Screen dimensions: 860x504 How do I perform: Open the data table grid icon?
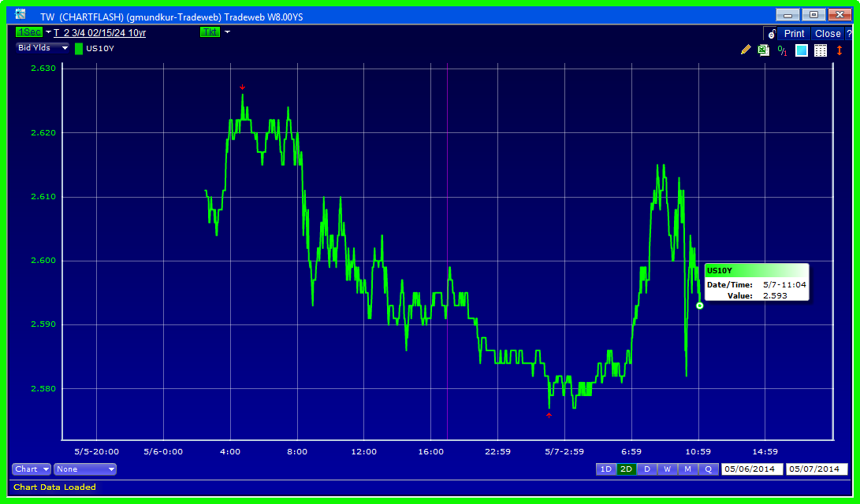[821, 50]
